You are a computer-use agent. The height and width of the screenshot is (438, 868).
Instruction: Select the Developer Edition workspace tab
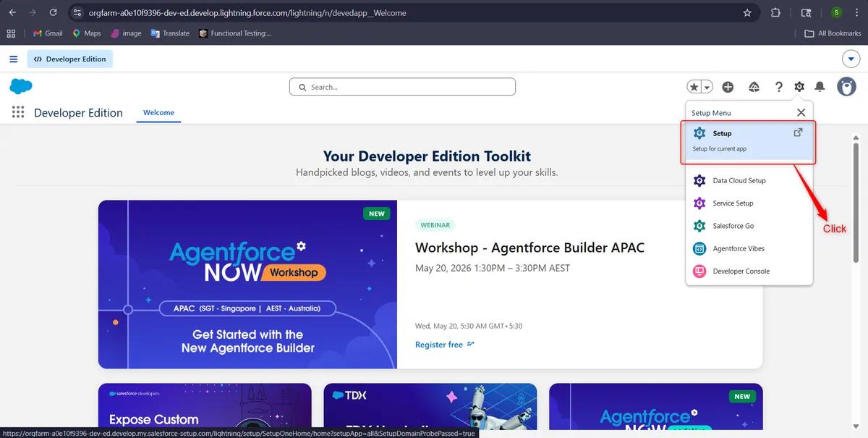pos(70,59)
